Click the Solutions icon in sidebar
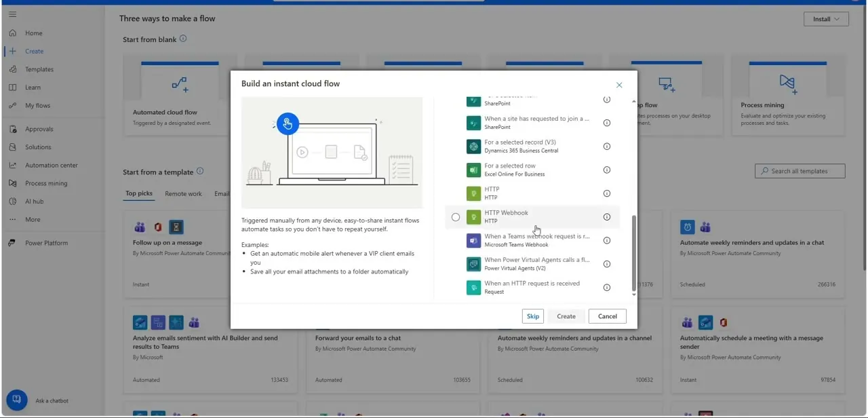Viewport: 868px width, 418px height. tap(12, 147)
